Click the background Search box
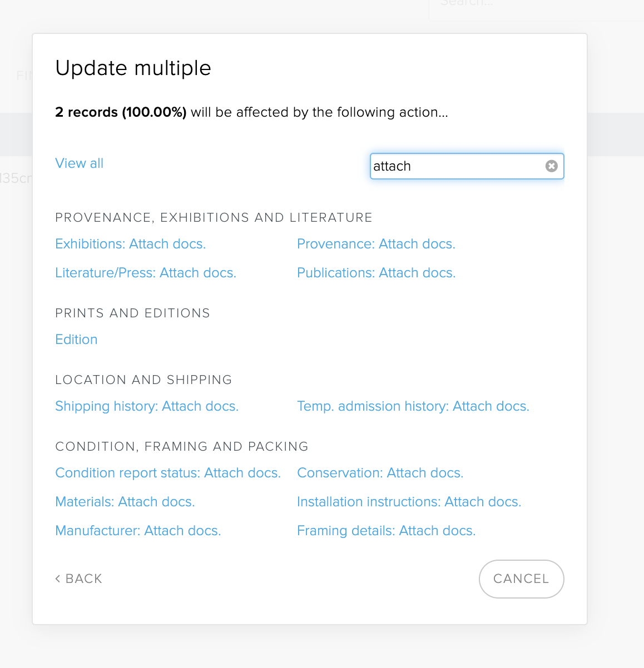 pos(534,6)
